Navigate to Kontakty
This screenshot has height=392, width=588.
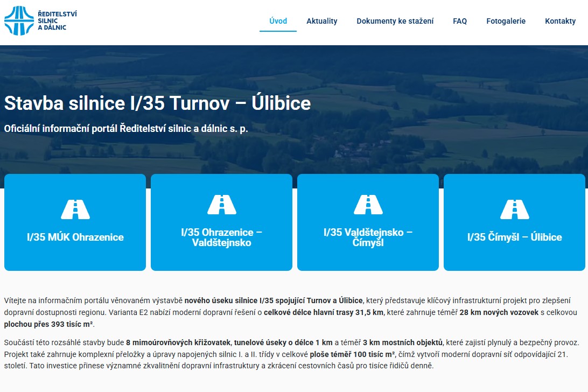tap(560, 22)
